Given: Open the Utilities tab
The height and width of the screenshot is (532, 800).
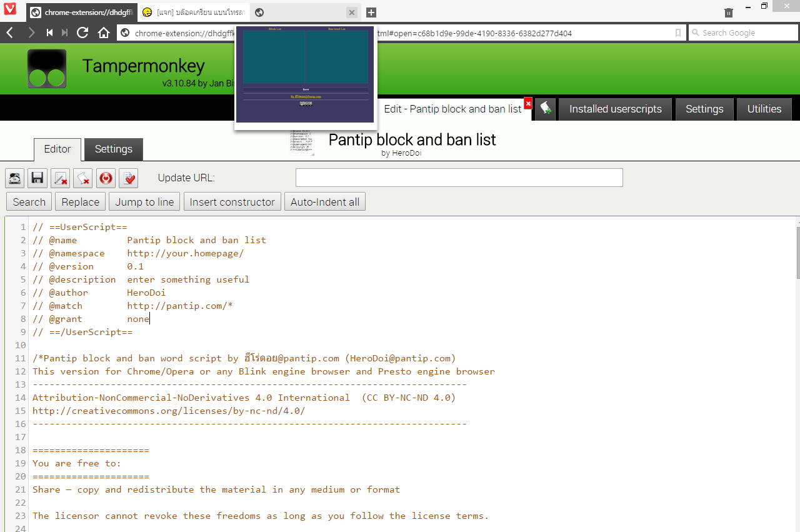Looking at the screenshot, I should pyautogui.click(x=764, y=109).
